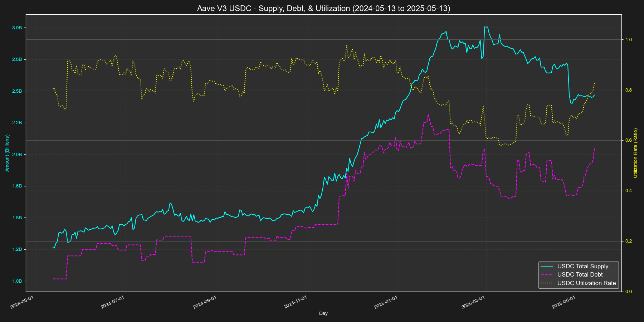Select the USDC Utilization Rate legend label
This screenshot has width=644, height=322.
(x=586, y=283)
